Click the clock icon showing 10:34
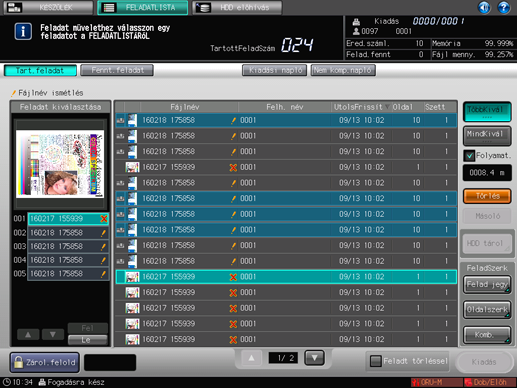Viewport: 517px width, 388px height. [6, 382]
